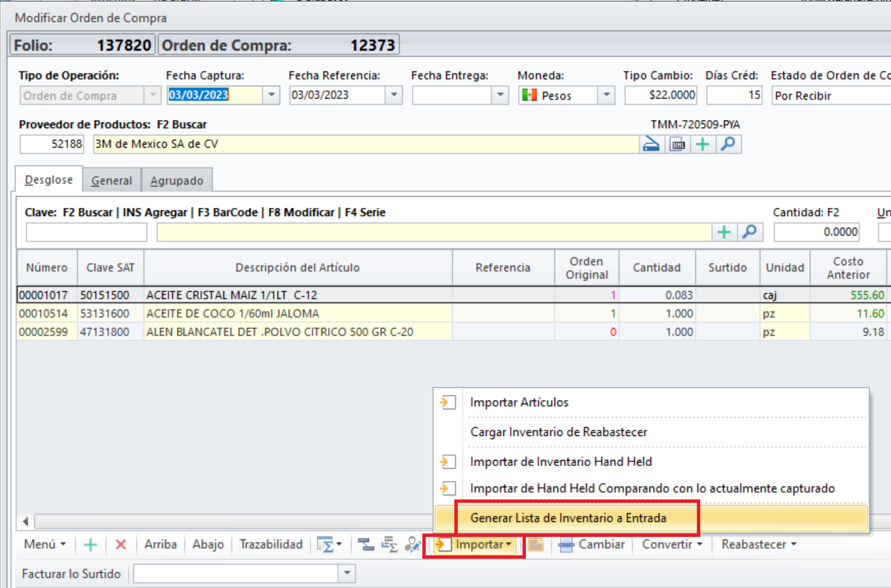This screenshot has width=891, height=588.
Task: Click the Abajo button
Action: 208,544
